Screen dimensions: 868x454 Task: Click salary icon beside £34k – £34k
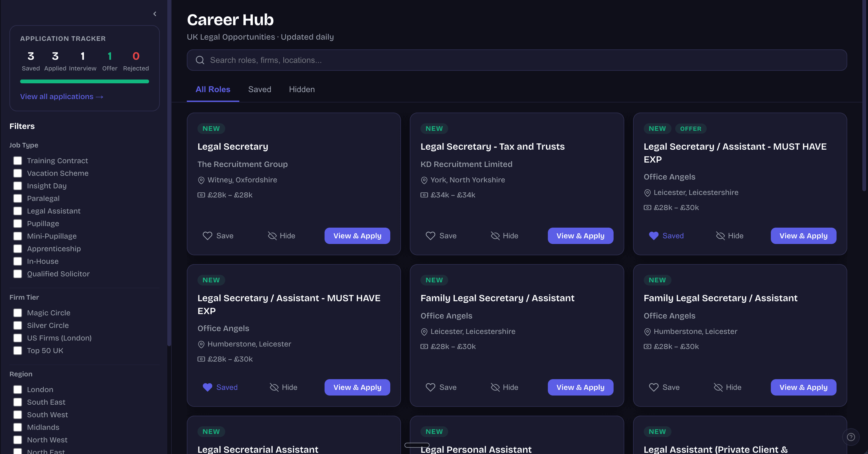(x=424, y=195)
